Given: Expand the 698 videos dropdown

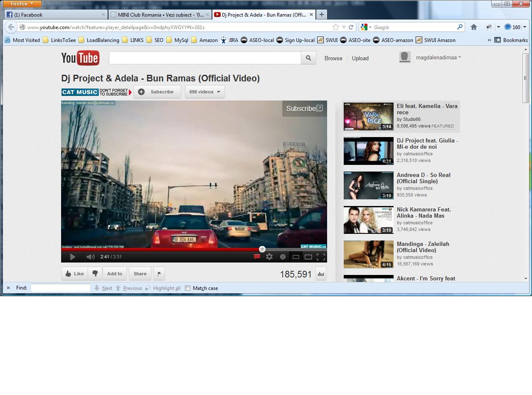Looking at the screenshot, I should 204,92.
